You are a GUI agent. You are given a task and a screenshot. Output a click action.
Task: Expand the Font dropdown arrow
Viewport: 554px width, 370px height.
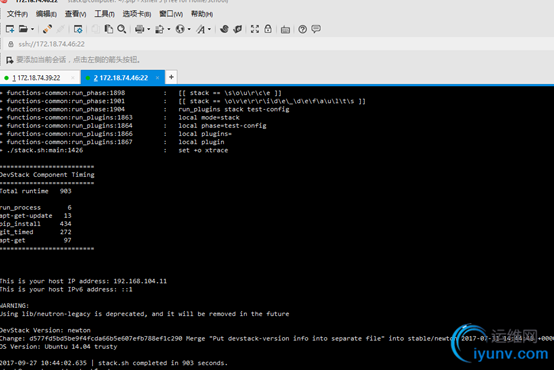coord(210,29)
